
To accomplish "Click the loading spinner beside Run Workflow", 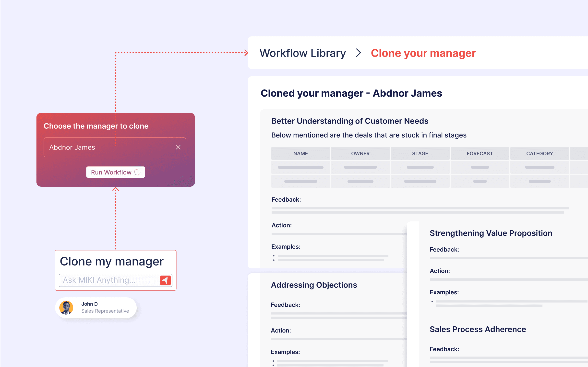I will coord(138,172).
